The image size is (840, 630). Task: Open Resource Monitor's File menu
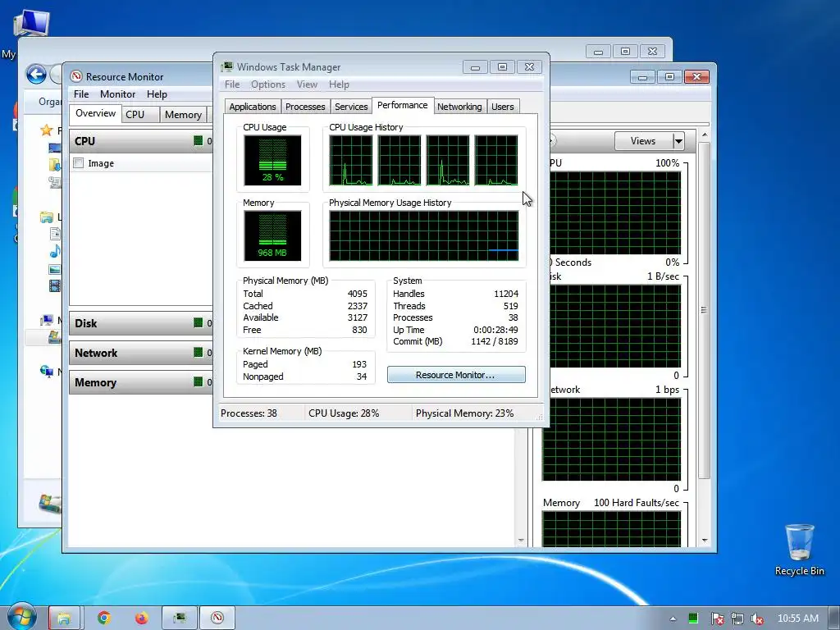[x=81, y=94]
